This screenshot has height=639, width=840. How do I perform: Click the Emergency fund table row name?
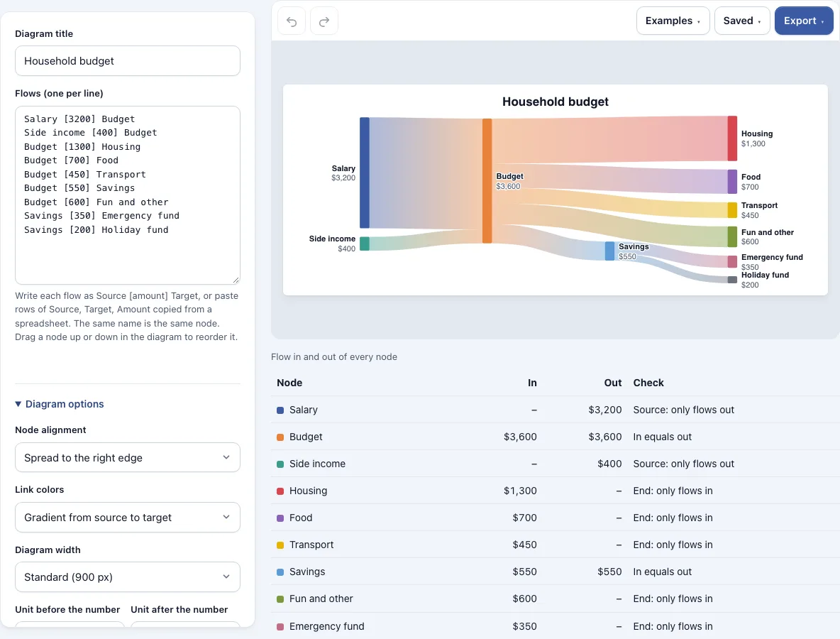pos(327,626)
